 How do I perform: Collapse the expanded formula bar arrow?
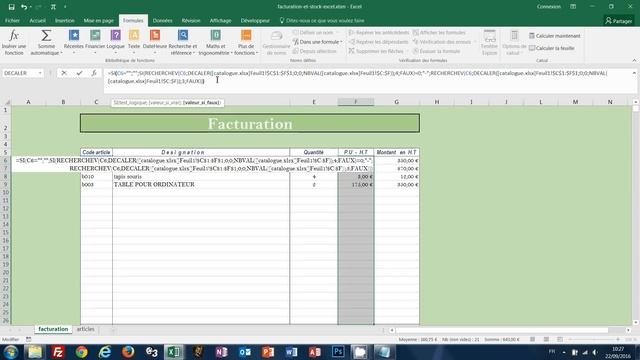634,73
